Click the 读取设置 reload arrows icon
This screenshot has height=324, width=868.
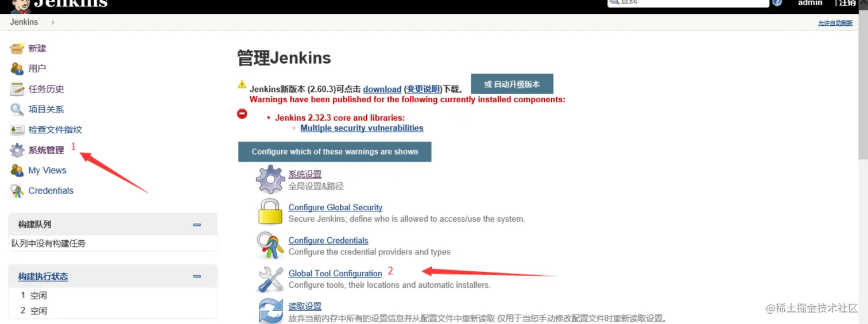270,311
